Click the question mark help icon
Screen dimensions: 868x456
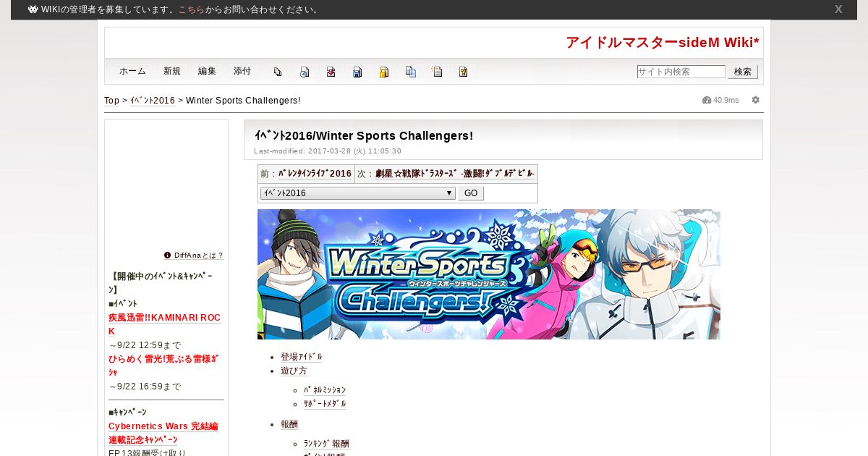click(463, 72)
